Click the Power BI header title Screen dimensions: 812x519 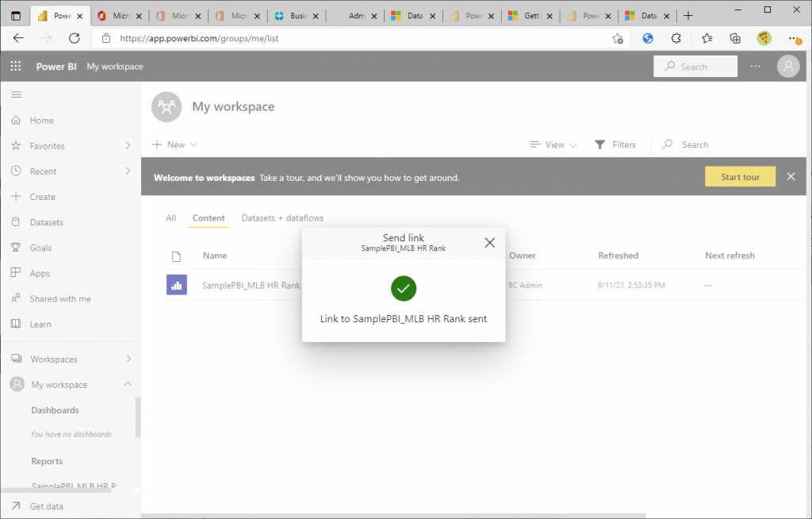coord(56,67)
